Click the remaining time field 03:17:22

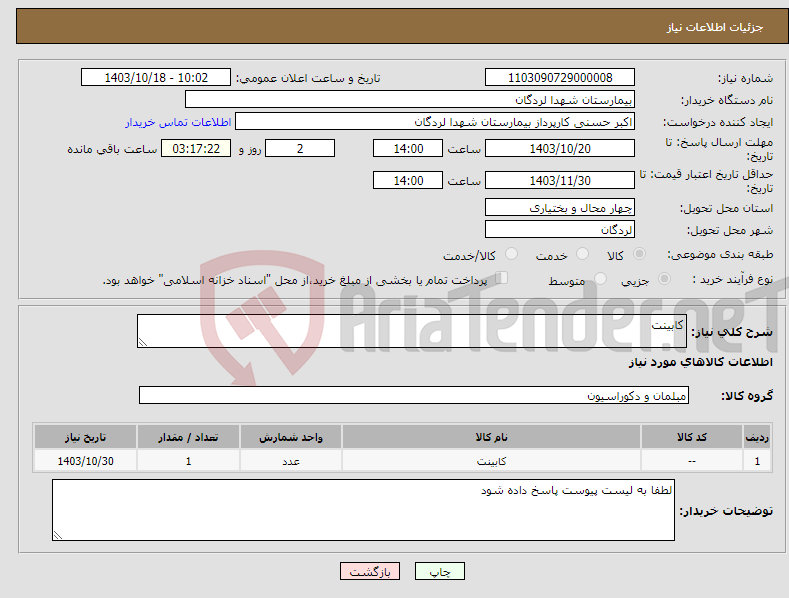click(x=196, y=148)
